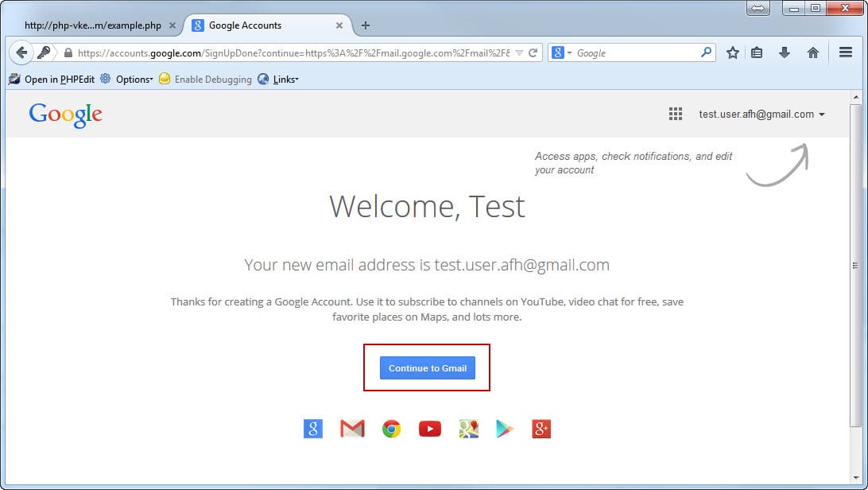Open the Firefox downloads arrow
This screenshot has width=868, height=490.
(785, 52)
